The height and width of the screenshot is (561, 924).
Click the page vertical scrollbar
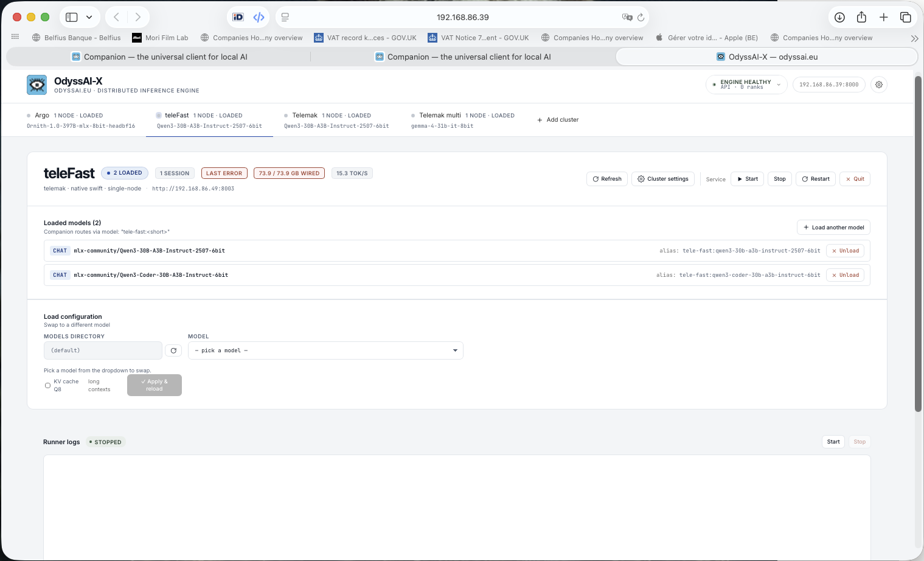[919, 243]
